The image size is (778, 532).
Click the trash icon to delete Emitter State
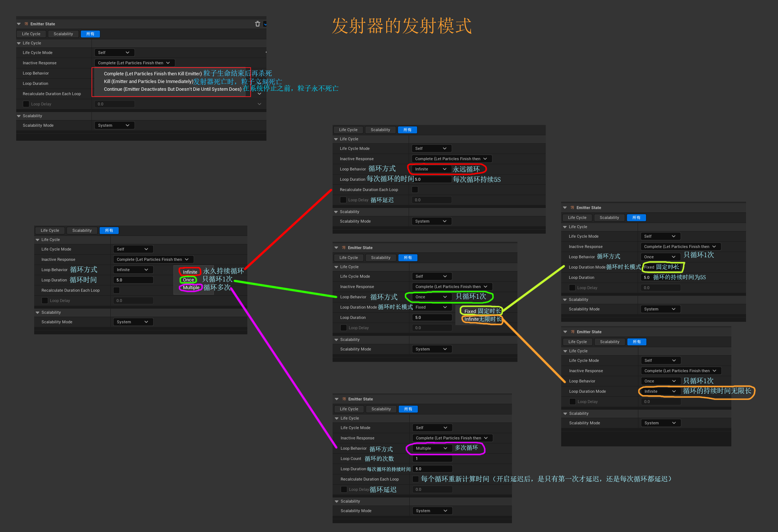pyautogui.click(x=257, y=24)
